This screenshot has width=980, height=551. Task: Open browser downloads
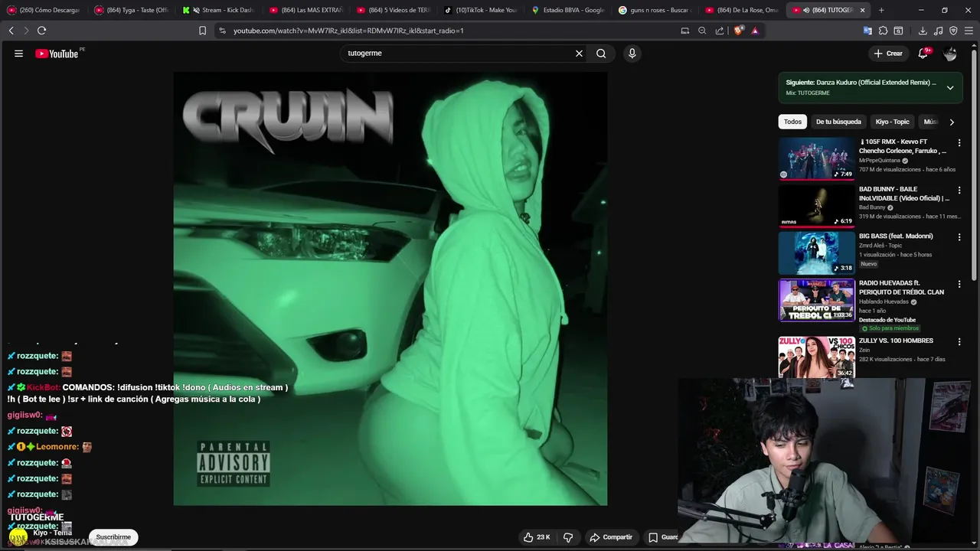(x=923, y=31)
